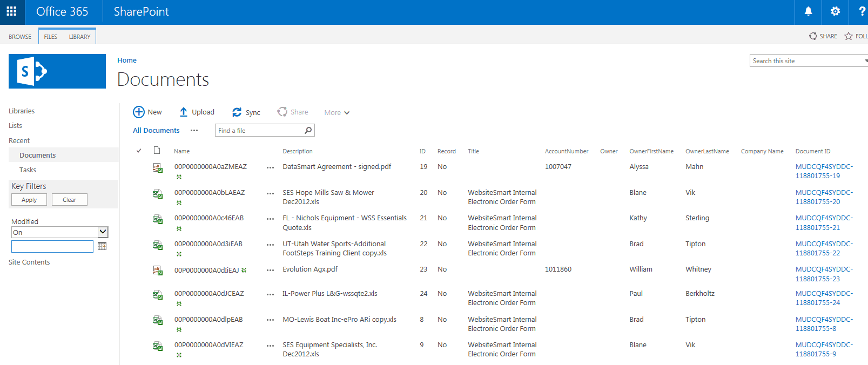Click the Sync icon

click(237, 112)
